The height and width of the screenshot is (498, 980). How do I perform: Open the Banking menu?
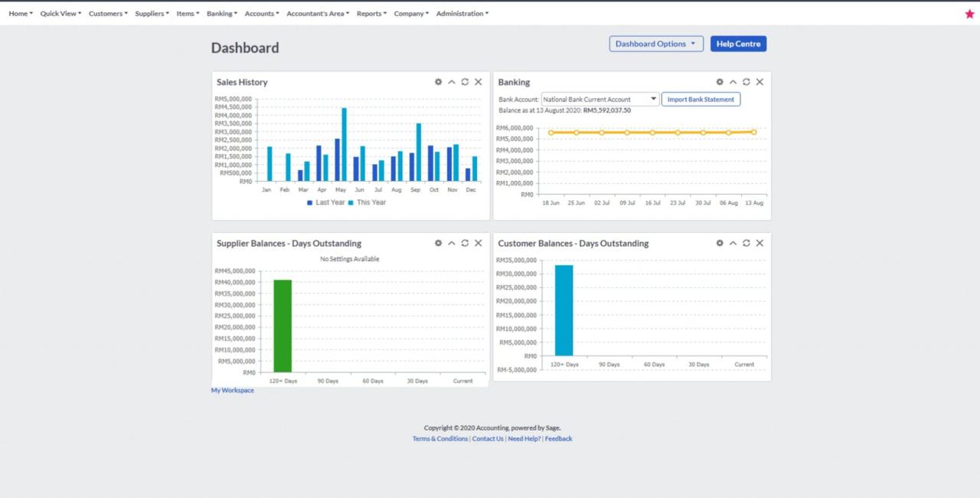click(221, 13)
